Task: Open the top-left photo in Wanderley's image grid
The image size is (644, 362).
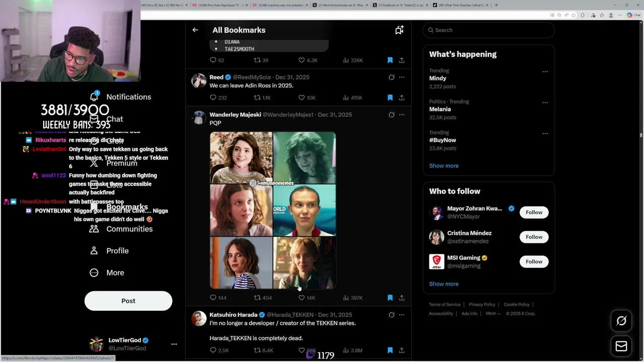Action: 241,157
